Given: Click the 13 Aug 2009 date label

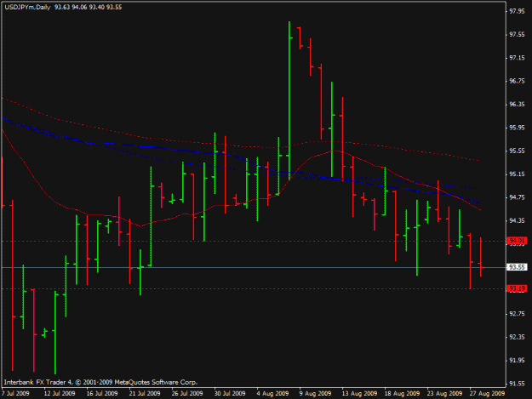Looking at the screenshot, I should [360, 394].
